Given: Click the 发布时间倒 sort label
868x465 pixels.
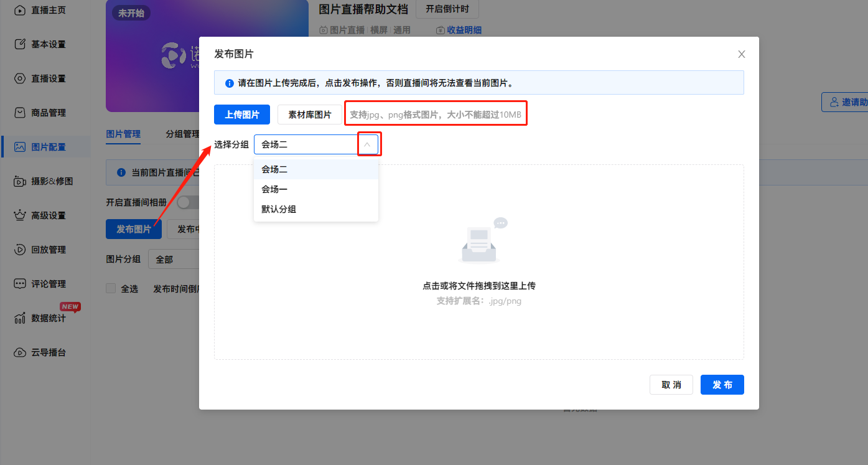Looking at the screenshot, I should click(176, 289).
